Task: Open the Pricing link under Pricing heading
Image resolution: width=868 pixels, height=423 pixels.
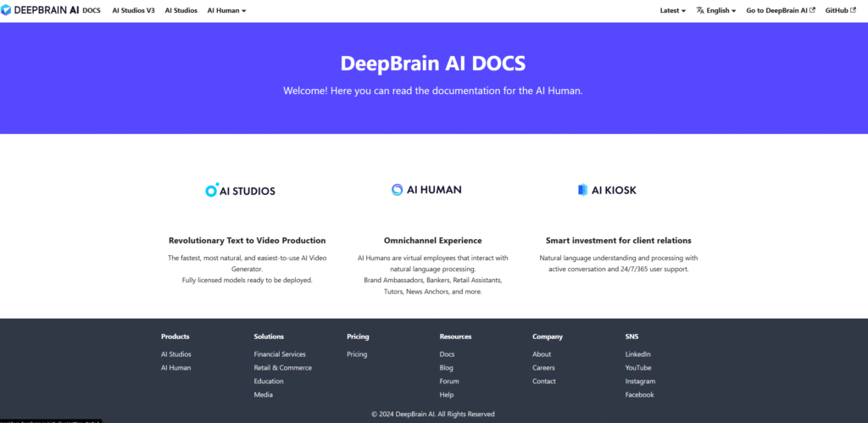Action: [x=357, y=354]
